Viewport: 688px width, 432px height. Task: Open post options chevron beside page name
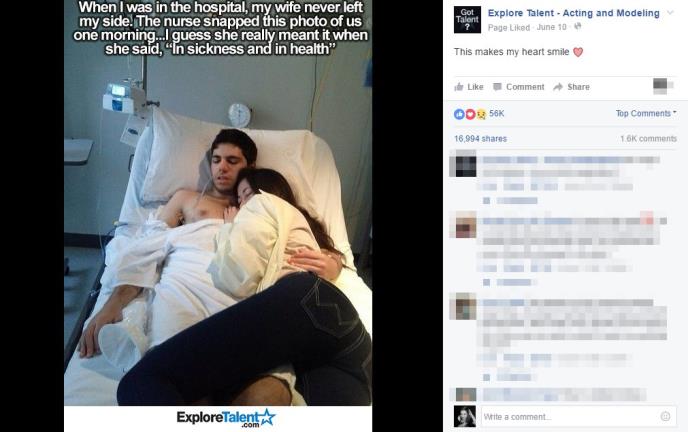[x=670, y=13]
